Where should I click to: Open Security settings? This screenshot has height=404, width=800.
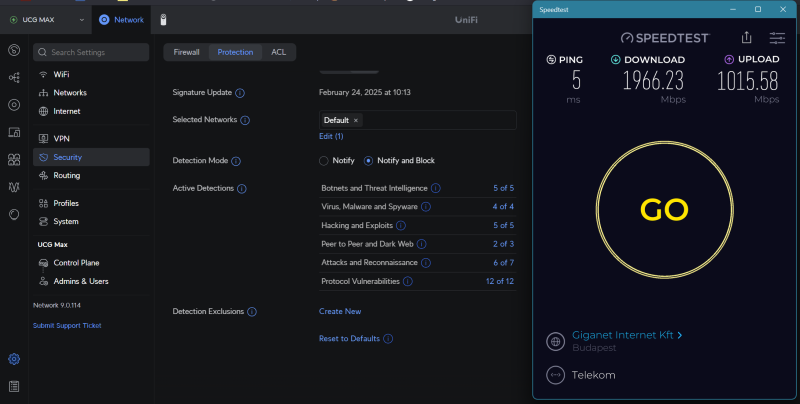tap(91, 157)
